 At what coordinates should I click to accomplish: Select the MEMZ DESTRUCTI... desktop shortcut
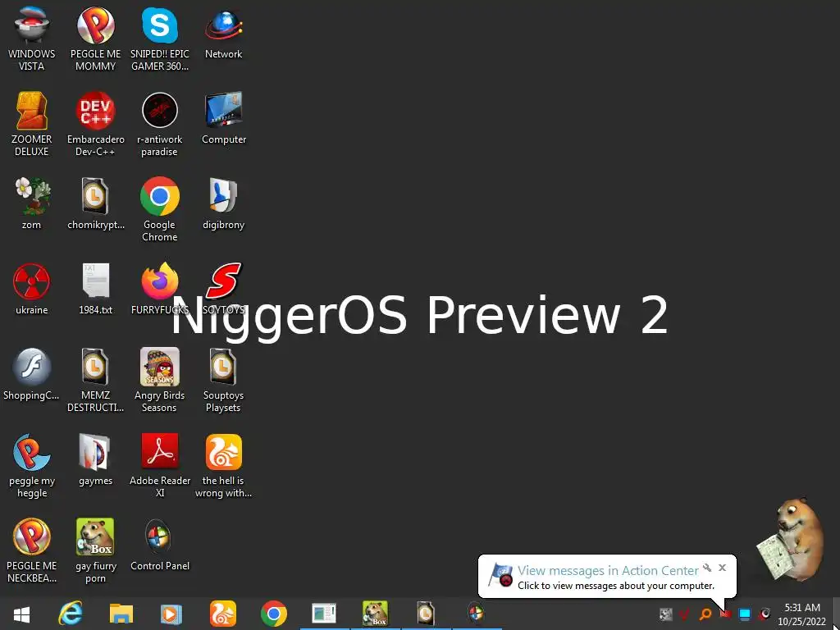(95, 380)
